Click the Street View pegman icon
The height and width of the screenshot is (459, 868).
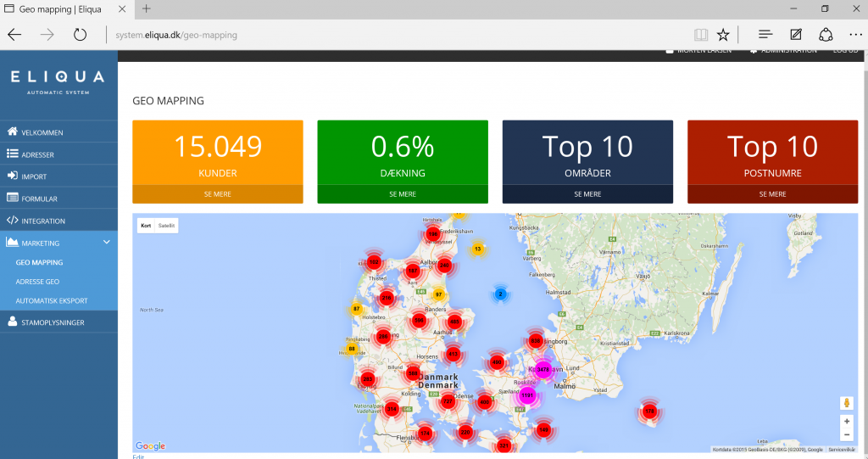(847, 403)
